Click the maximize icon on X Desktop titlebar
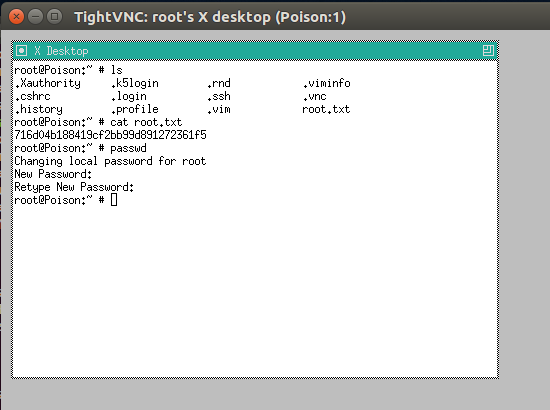 tap(488, 51)
